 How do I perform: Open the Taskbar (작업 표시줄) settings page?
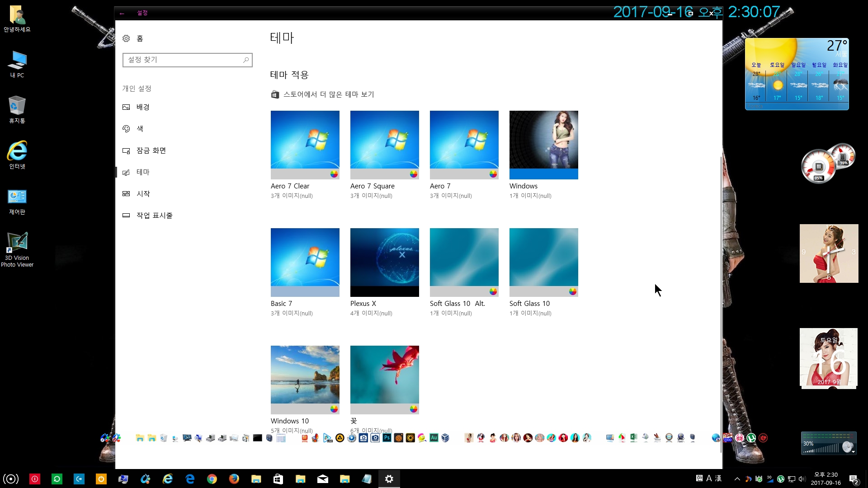tap(147, 216)
